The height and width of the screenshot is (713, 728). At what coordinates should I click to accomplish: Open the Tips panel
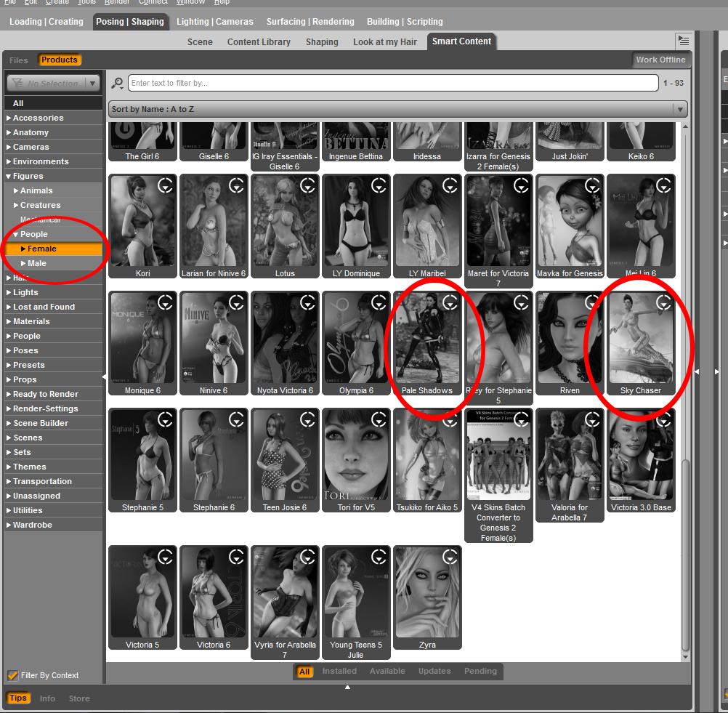18,698
